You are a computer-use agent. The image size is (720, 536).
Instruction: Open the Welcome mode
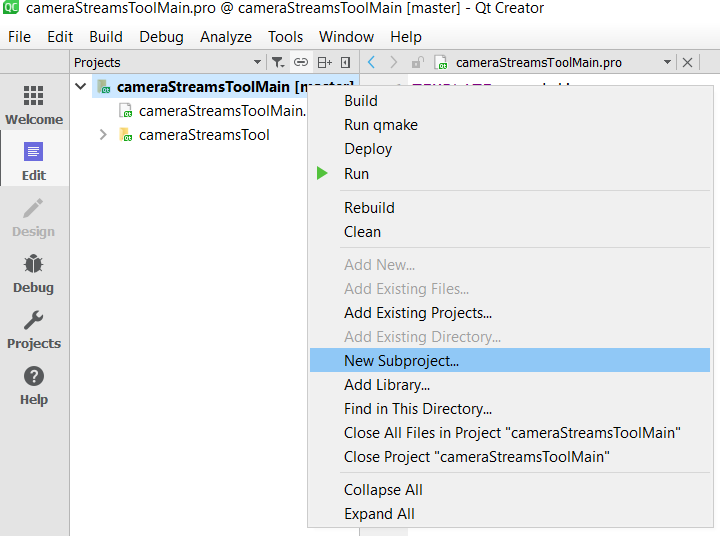[34, 106]
